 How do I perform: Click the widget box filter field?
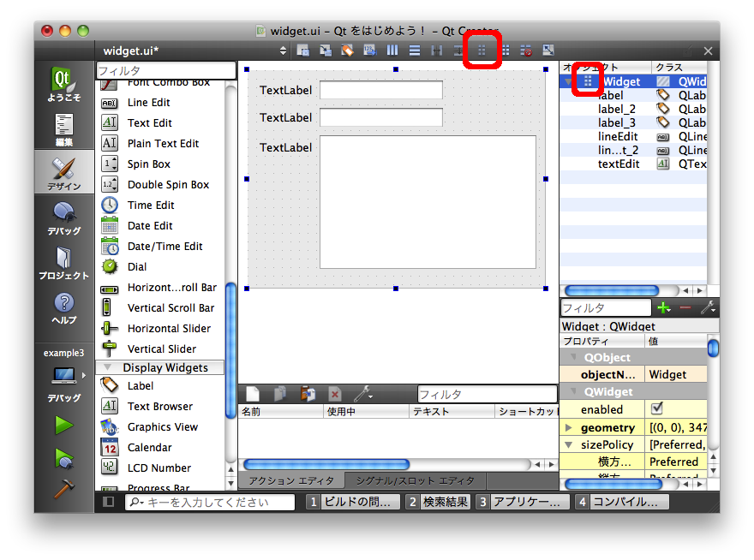[x=165, y=70]
